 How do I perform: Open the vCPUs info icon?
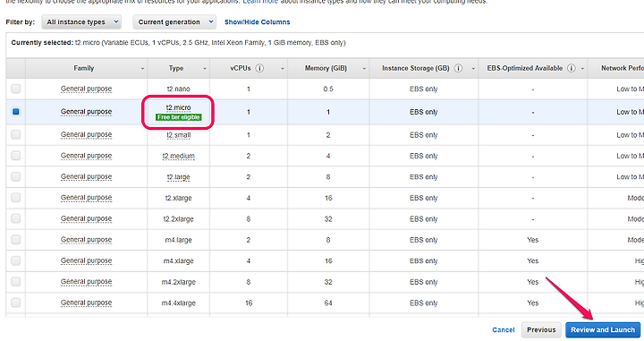[x=259, y=68]
